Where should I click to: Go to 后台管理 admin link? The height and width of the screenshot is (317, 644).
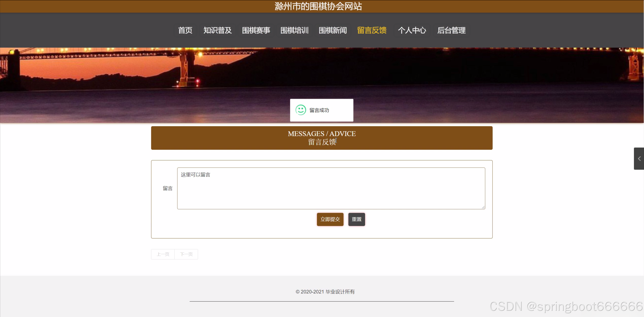coord(451,30)
